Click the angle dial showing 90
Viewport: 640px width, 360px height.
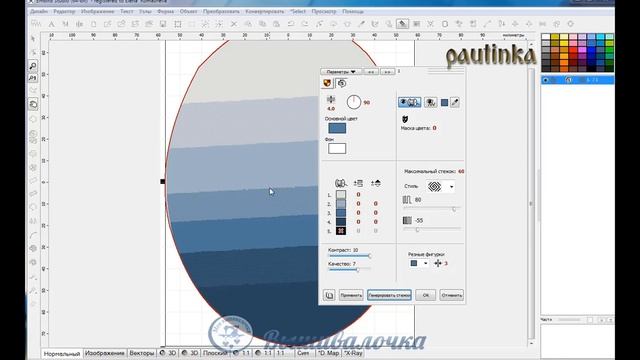[x=354, y=102]
